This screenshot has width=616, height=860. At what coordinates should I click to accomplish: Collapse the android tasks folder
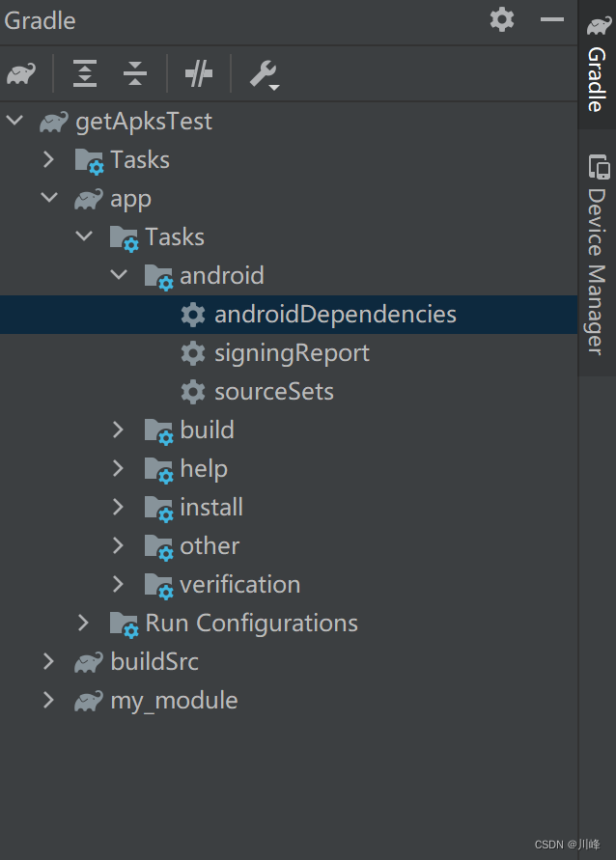(118, 275)
